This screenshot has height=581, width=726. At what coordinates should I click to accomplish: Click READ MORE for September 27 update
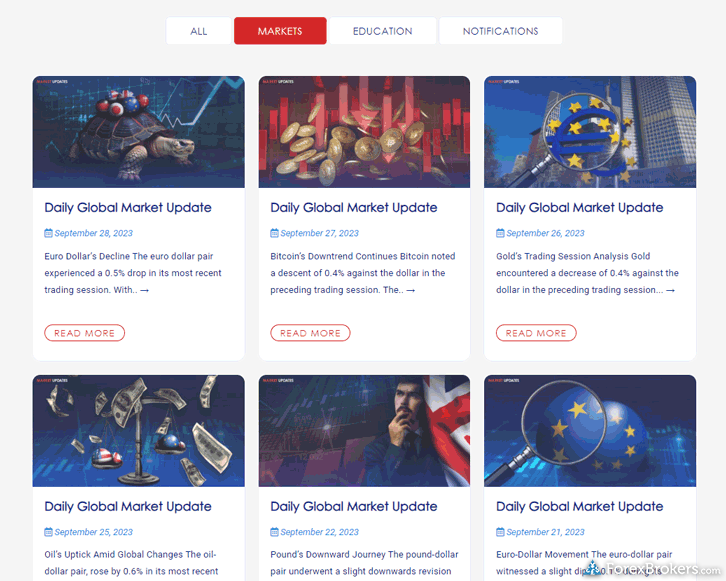point(310,333)
